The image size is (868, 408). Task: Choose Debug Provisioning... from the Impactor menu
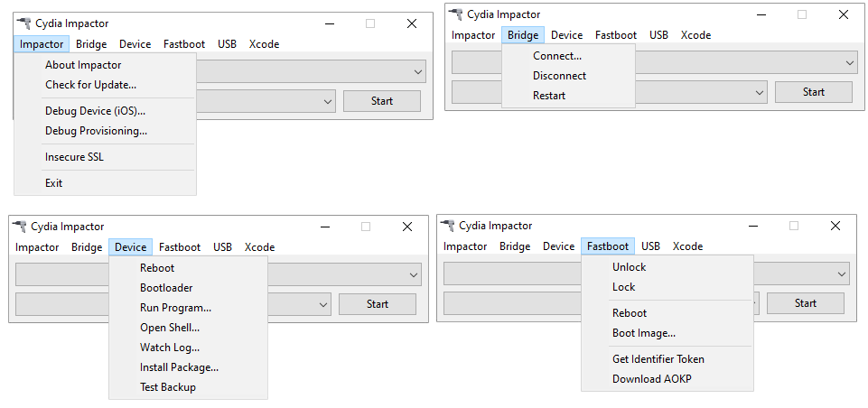[96, 131]
